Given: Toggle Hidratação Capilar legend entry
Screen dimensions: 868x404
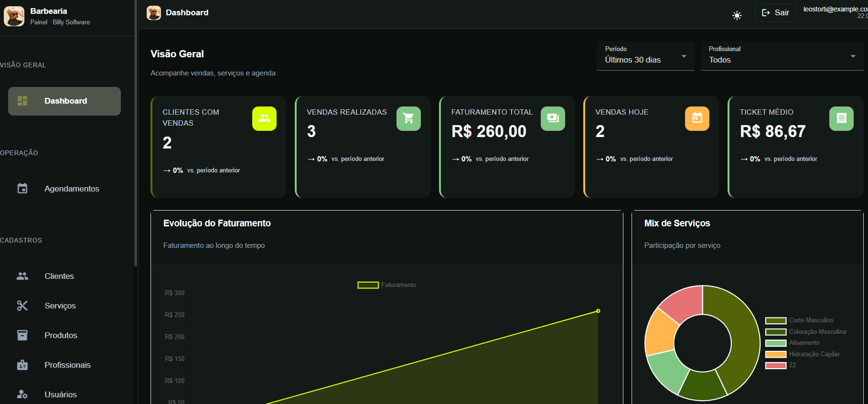Looking at the screenshot, I should click(803, 354).
